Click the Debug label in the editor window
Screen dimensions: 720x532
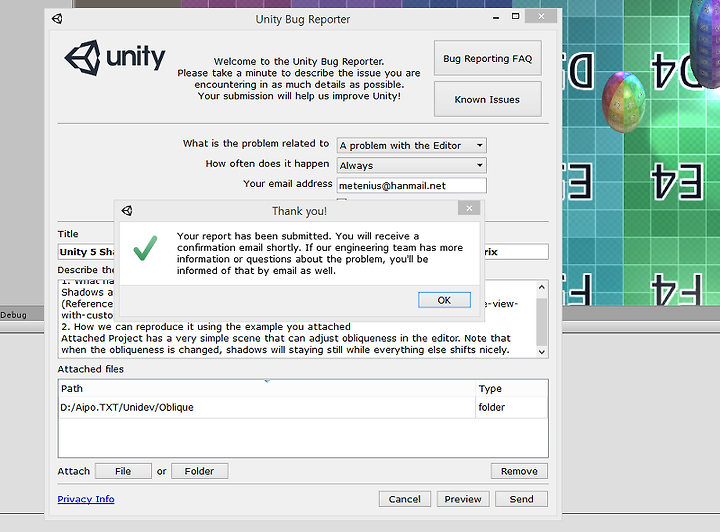[x=14, y=315]
